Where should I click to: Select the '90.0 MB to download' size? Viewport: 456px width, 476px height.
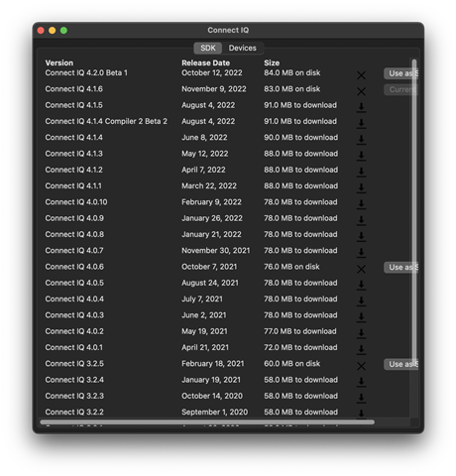point(301,138)
